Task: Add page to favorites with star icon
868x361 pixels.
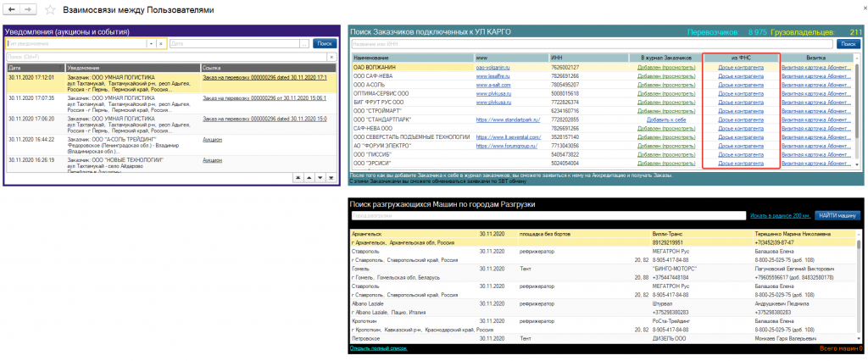Action: tap(50, 10)
